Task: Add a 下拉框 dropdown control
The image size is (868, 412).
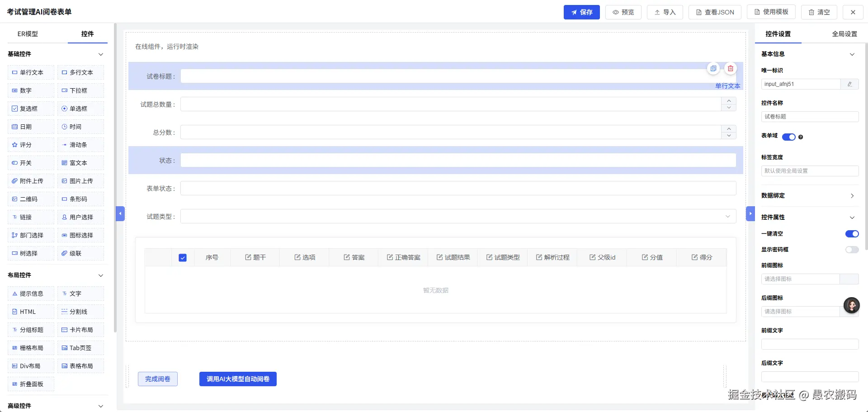Action: (80, 90)
